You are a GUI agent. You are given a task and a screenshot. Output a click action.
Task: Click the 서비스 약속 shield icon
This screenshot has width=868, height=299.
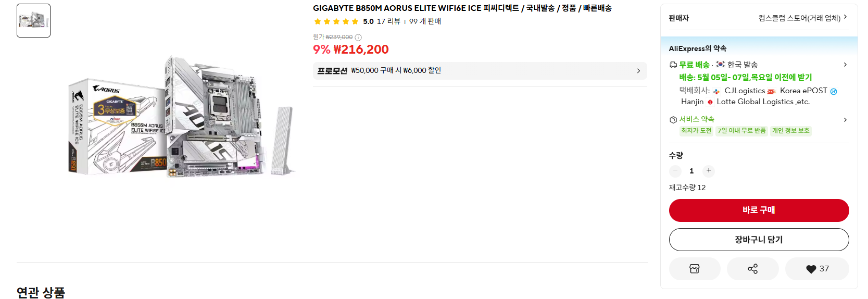(x=673, y=120)
